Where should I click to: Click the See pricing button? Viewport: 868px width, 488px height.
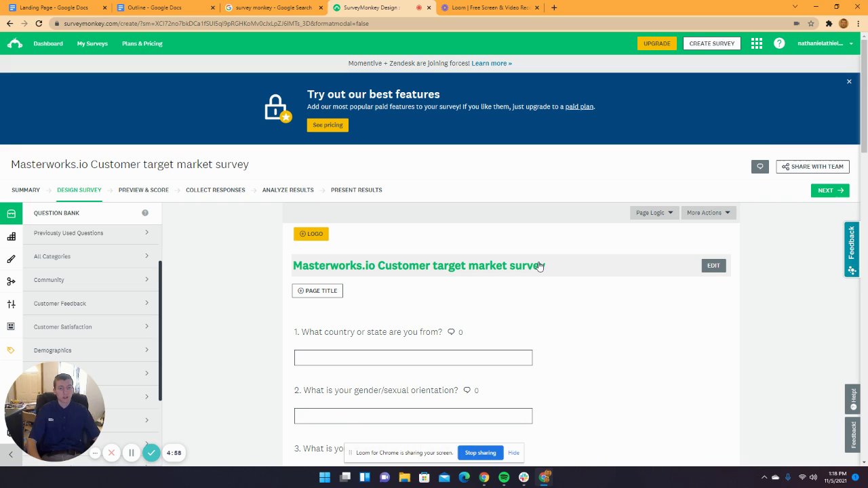pos(328,125)
